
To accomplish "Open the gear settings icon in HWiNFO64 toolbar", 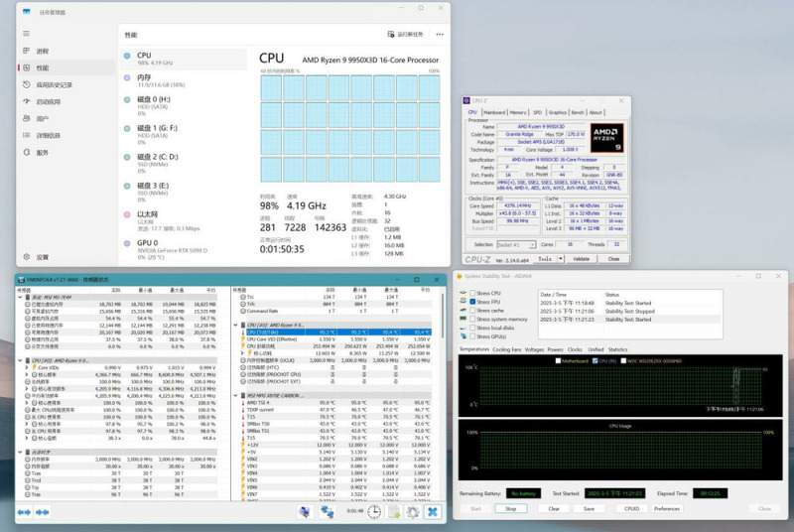I will point(413,512).
